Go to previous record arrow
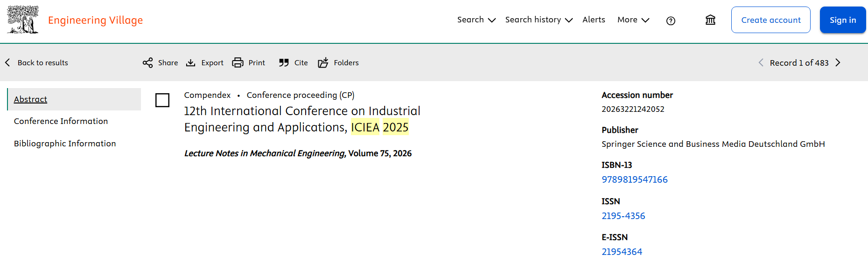Image resolution: width=868 pixels, height=261 pixels. coord(761,62)
